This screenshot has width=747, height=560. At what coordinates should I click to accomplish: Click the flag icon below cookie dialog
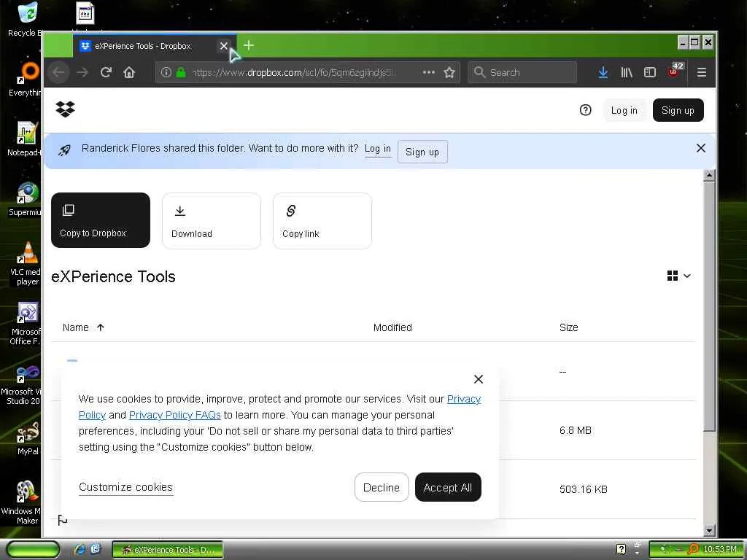pos(63,520)
